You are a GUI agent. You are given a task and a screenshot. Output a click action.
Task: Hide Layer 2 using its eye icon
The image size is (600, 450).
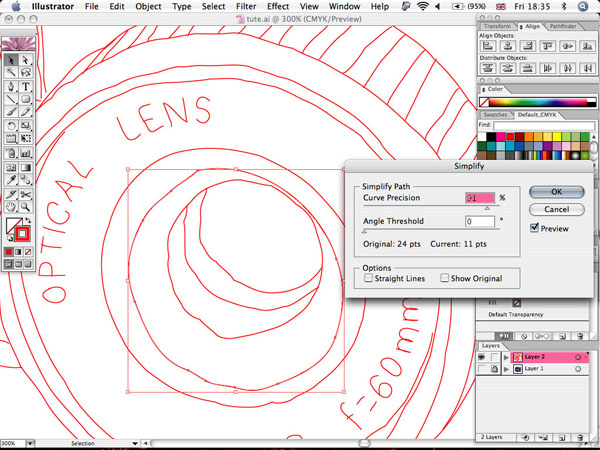tap(482, 357)
